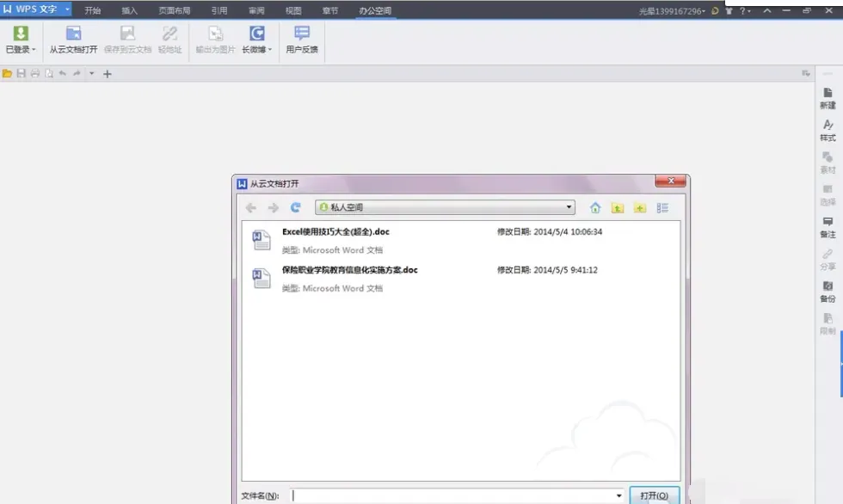Close the 从云文档打开 dialog
The image size is (843, 504).
tap(670, 181)
